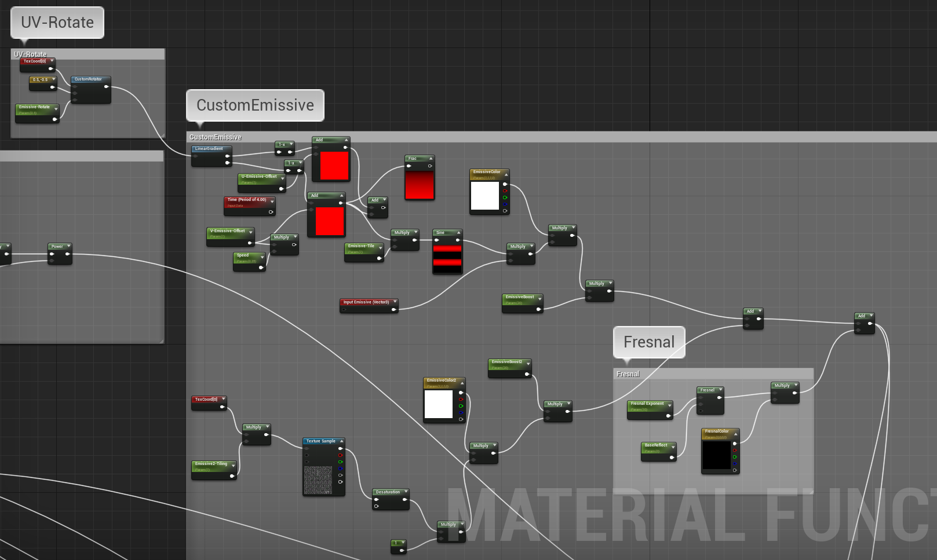Image resolution: width=937 pixels, height=560 pixels.
Task: Click the UV-Rotate comment bubble
Action: point(57,23)
